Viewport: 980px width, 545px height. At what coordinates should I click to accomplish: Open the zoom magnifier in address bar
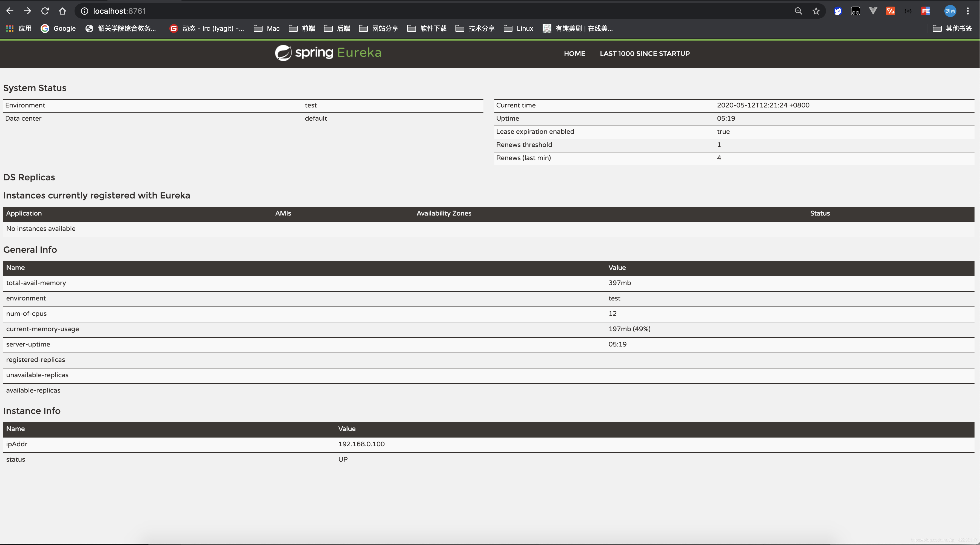pyautogui.click(x=798, y=11)
